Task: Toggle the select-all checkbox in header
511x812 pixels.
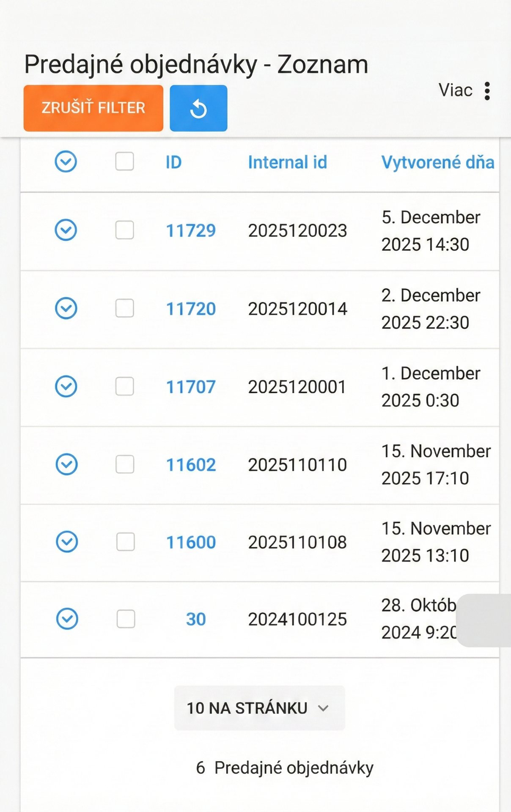Action: pos(125,162)
